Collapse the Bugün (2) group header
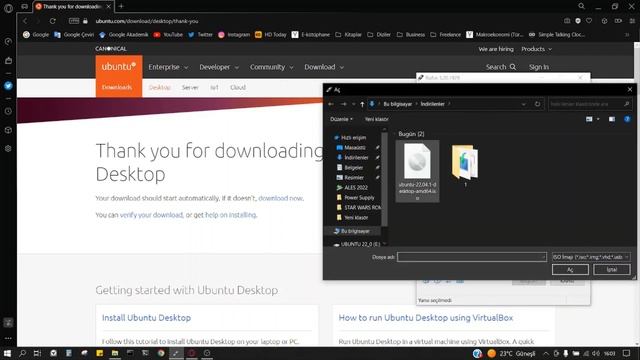The width and height of the screenshot is (640, 360). 411,134
